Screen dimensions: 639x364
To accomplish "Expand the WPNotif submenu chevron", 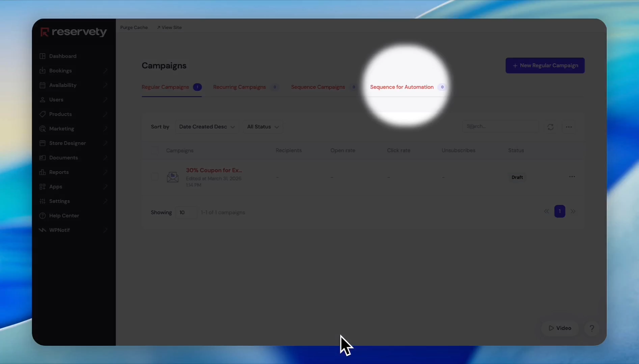I will pos(105,230).
